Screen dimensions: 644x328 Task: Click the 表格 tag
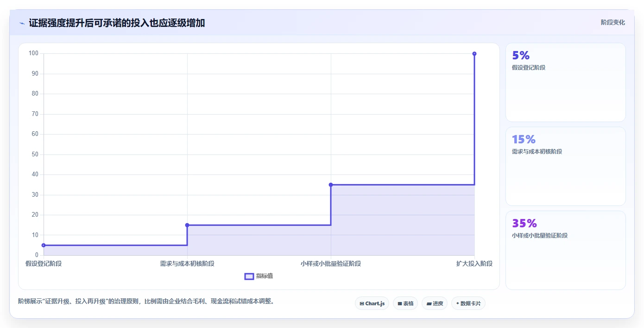click(405, 303)
